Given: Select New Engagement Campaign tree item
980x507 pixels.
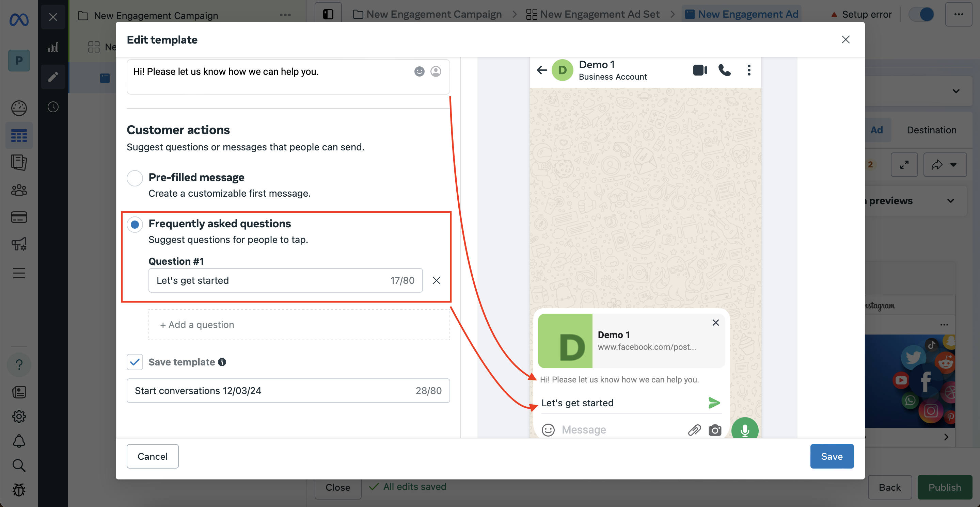Looking at the screenshot, I should click(x=156, y=16).
